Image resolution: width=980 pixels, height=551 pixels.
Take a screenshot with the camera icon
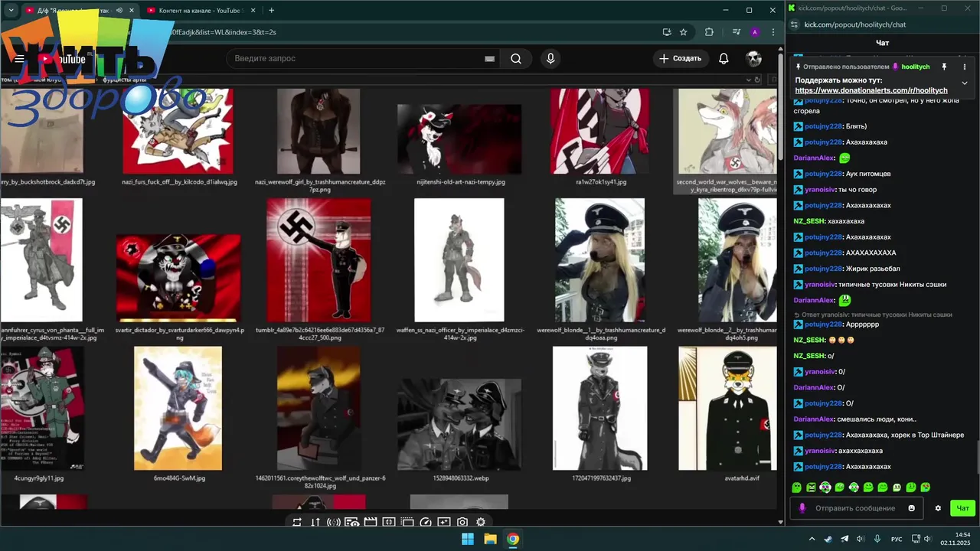click(x=462, y=522)
